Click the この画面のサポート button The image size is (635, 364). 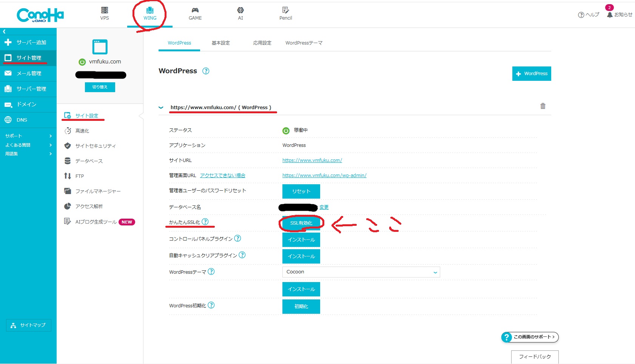pyautogui.click(x=530, y=337)
